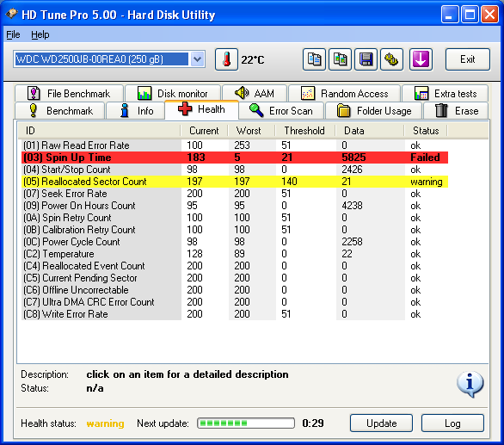Switch to the Erase tab

pos(456,111)
